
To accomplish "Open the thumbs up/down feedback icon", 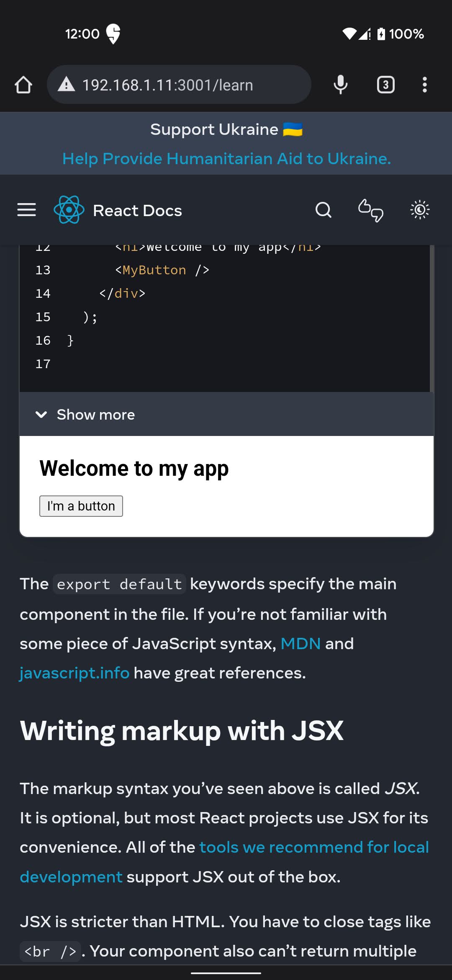I will [x=371, y=210].
